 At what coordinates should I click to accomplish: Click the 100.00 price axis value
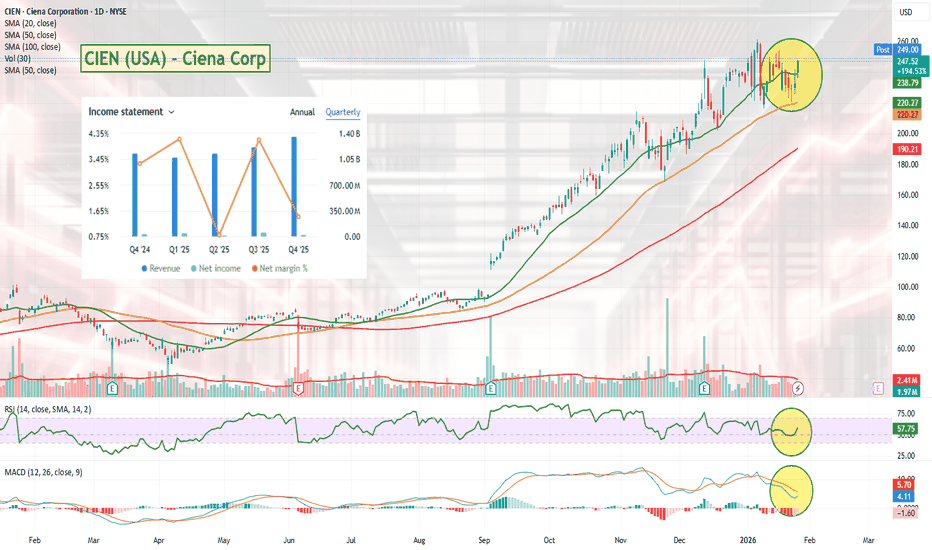coord(908,287)
